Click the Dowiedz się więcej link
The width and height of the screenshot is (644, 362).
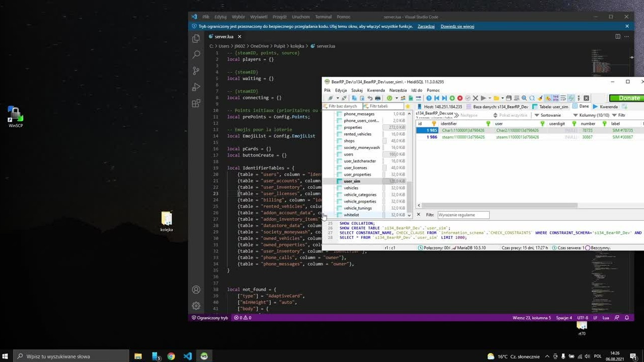pyautogui.click(x=457, y=26)
